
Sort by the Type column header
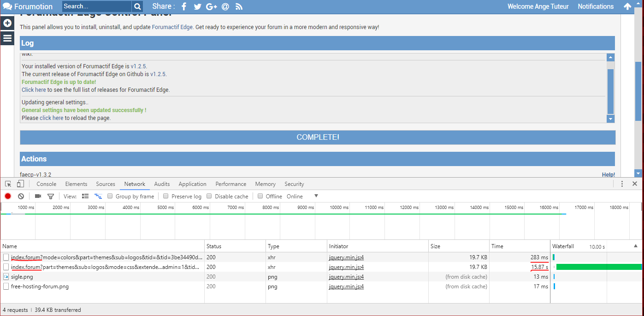[296, 246]
